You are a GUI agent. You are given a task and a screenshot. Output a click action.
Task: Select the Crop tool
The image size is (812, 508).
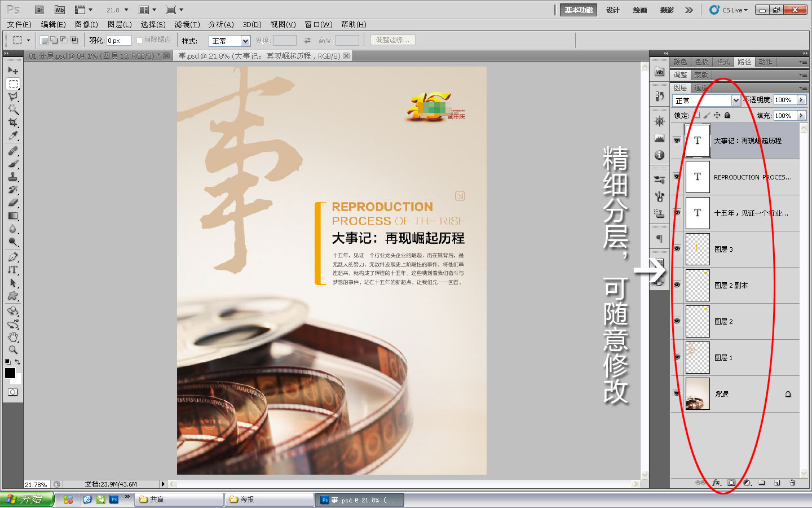click(13, 122)
